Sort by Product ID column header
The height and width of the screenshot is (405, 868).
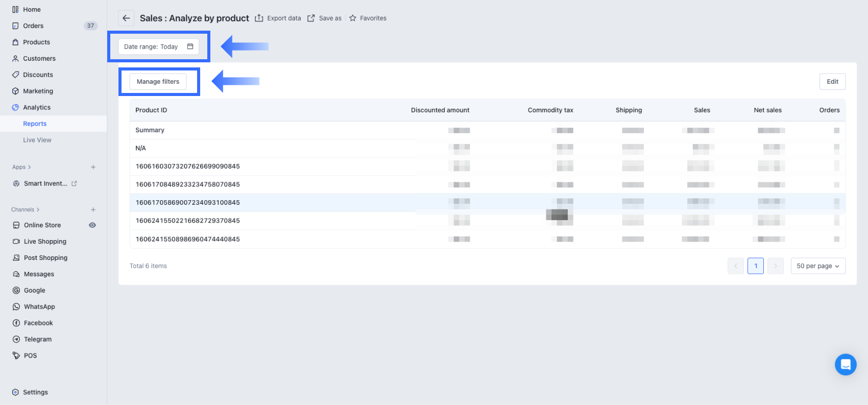tap(151, 110)
